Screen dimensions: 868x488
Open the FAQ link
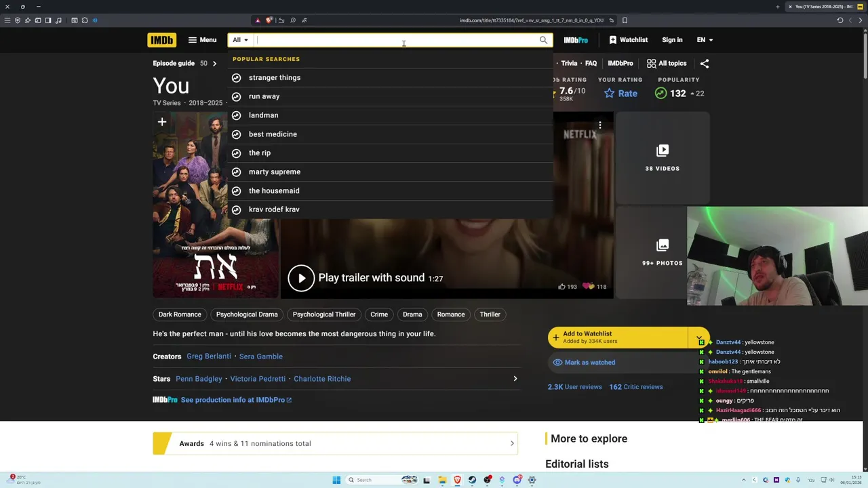pos(591,63)
